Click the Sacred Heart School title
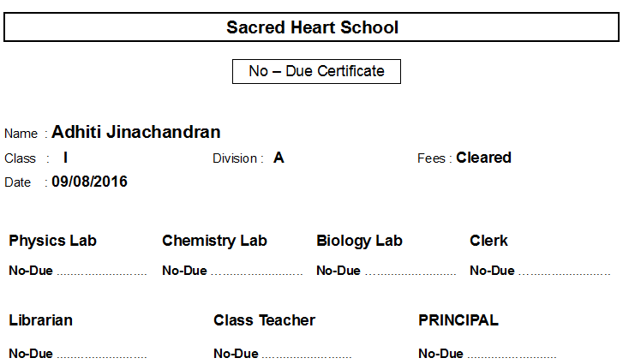The width and height of the screenshot is (641, 364). 312,27
